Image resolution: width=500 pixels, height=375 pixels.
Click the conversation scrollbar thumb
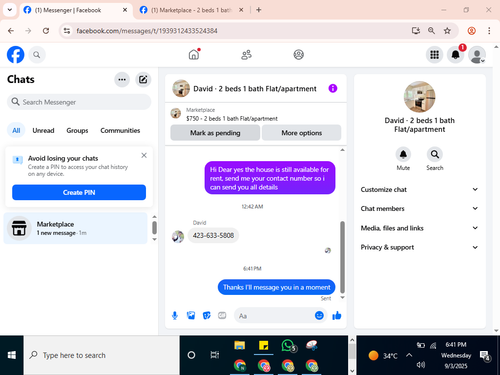point(342,257)
